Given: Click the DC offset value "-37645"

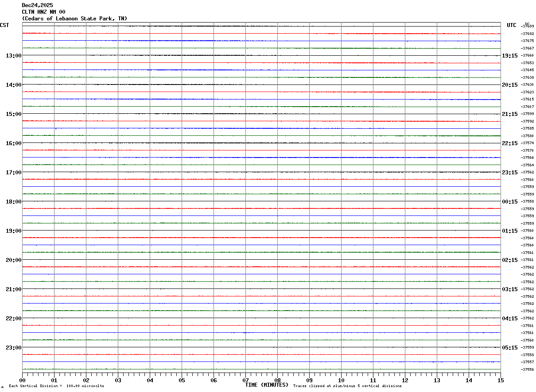Looking at the screenshot, I should [x=527, y=70].
